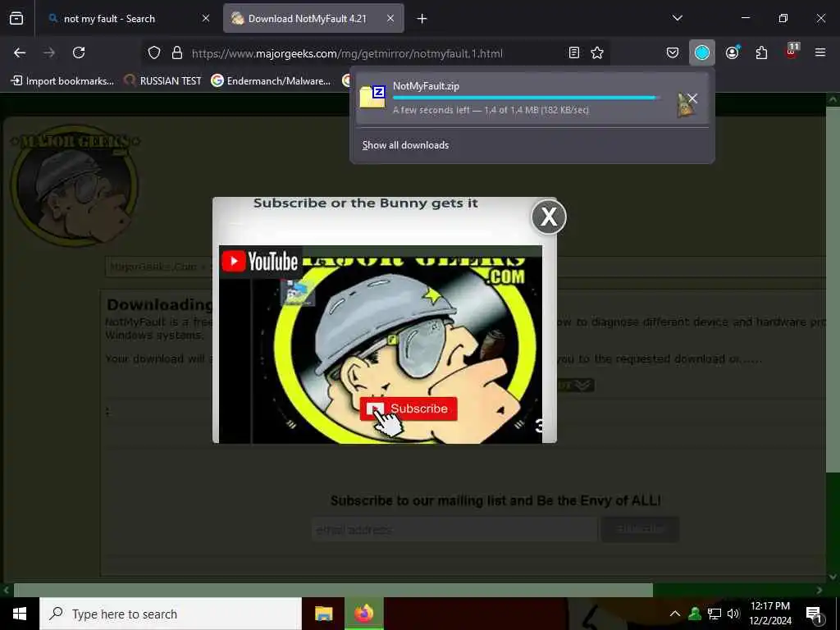840x630 pixels.
Task: Cancel the NotMyFault.zip download
Action: [x=692, y=98]
